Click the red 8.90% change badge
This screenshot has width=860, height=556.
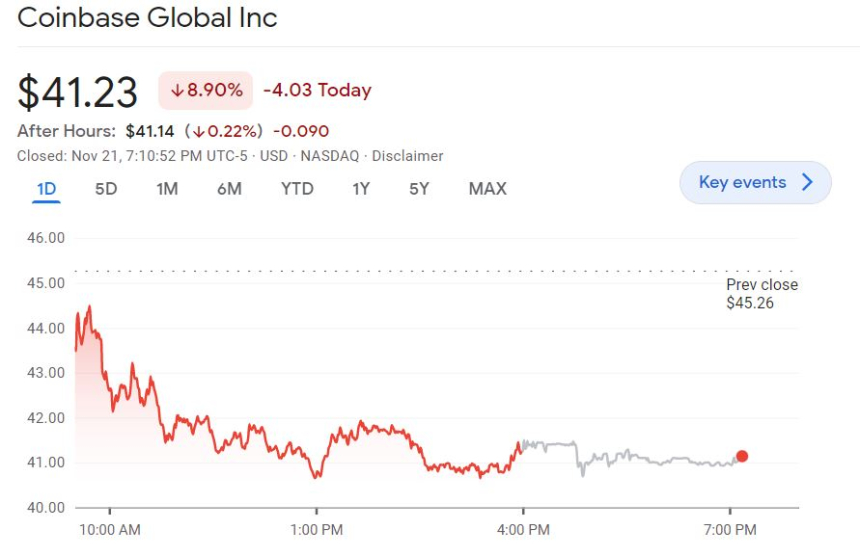coord(206,91)
